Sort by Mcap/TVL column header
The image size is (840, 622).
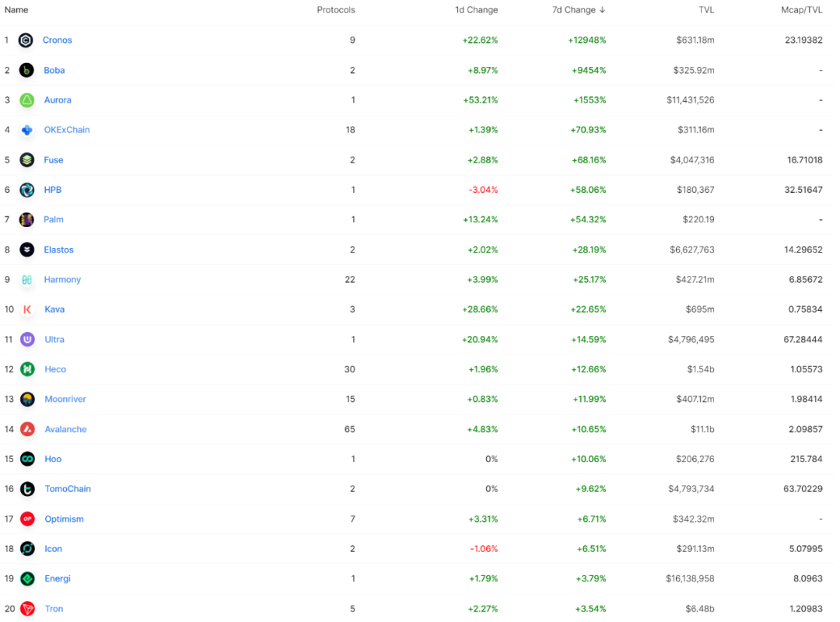click(x=801, y=9)
